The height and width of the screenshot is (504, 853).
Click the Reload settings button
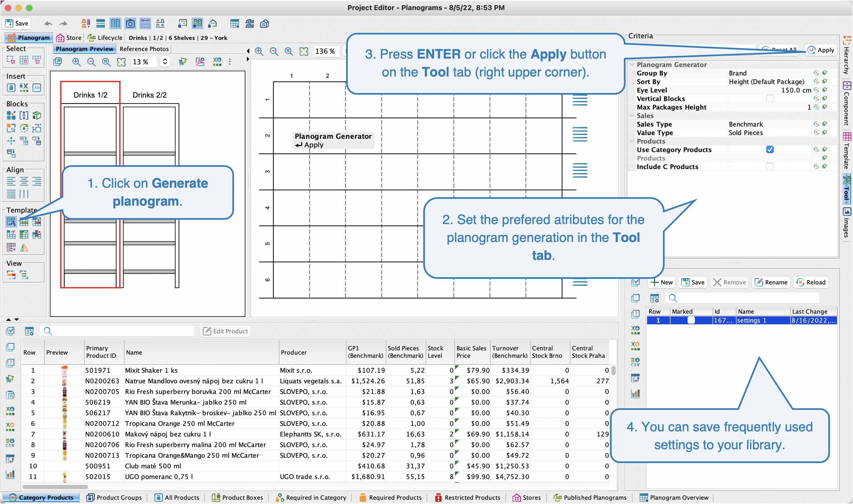pyautogui.click(x=811, y=282)
